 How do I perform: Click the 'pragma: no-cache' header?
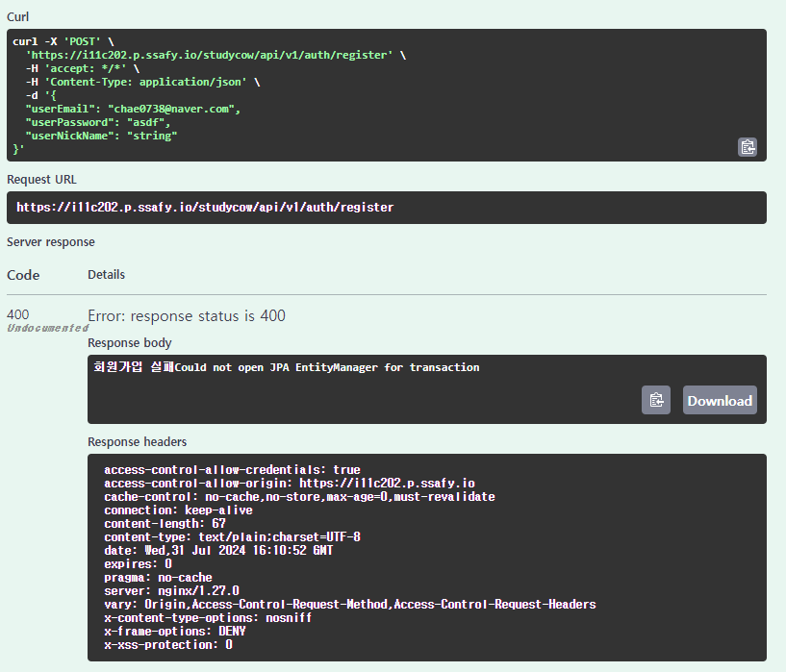click(158, 578)
